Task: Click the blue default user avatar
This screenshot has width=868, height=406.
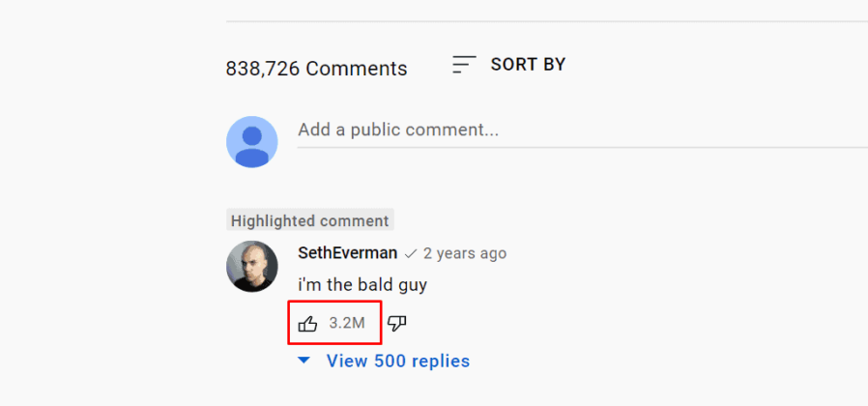Action: pyautogui.click(x=252, y=142)
